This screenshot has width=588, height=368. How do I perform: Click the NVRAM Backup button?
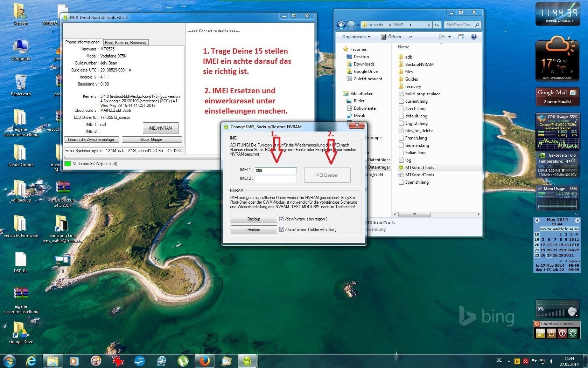point(254,219)
